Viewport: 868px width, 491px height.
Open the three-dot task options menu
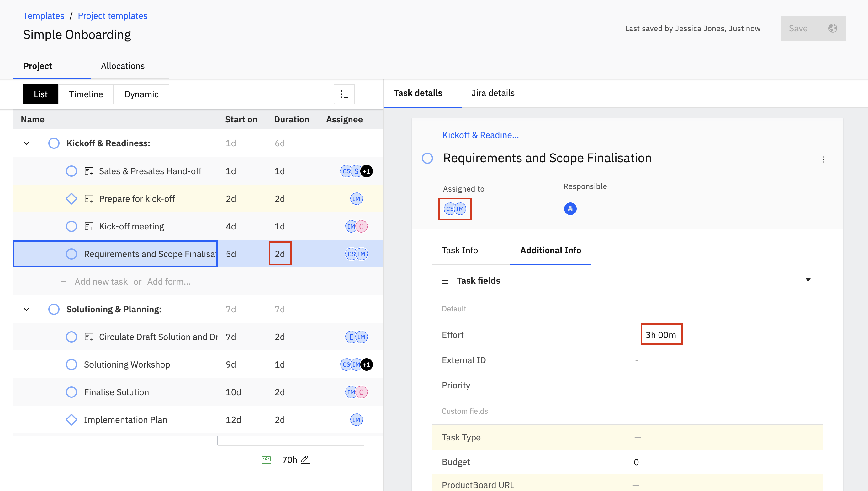(x=823, y=159)
